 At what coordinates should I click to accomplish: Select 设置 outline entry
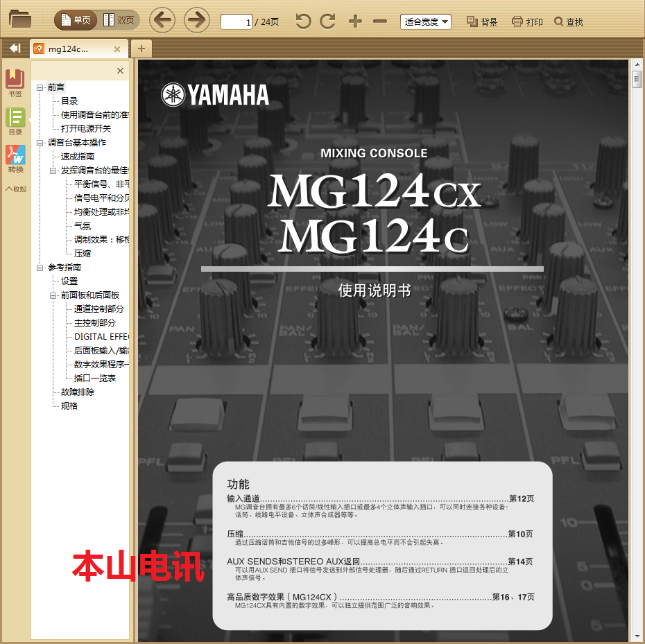(69, 281)
